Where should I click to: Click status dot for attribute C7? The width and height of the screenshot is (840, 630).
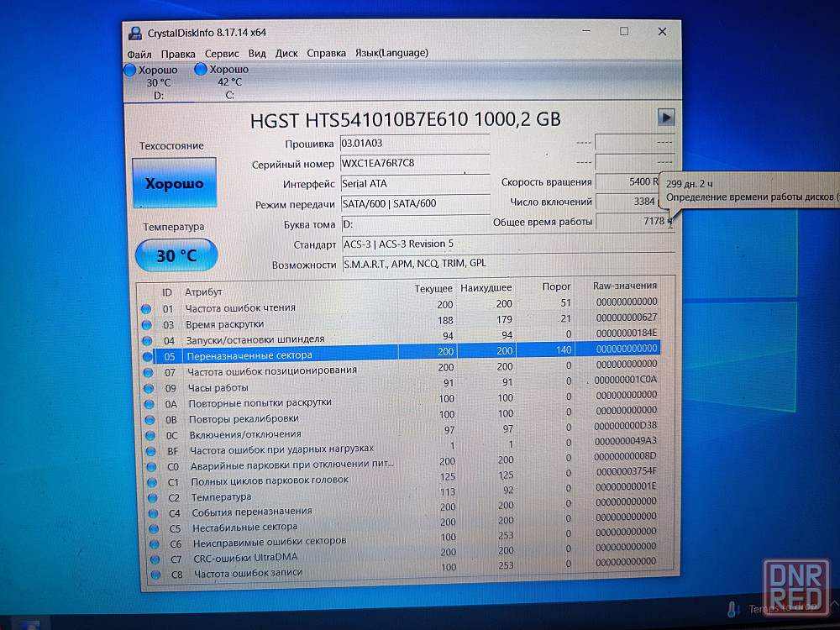(x=155, y=559)
